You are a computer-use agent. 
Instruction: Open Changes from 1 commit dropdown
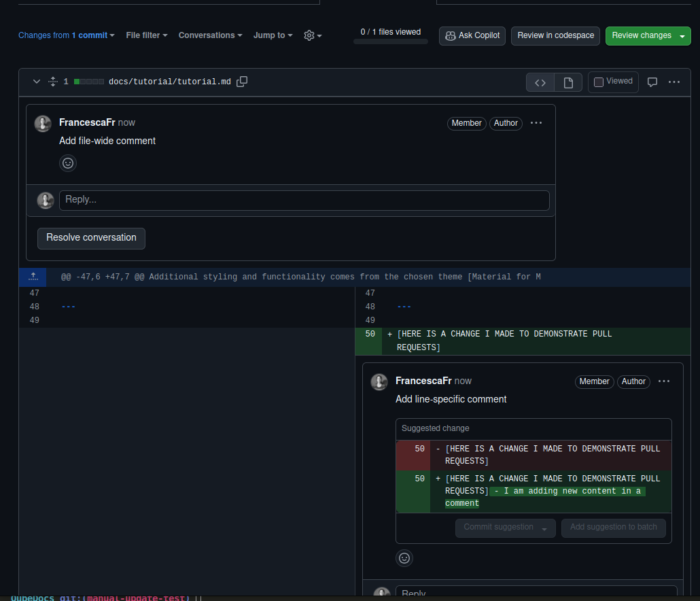(67, 35)
